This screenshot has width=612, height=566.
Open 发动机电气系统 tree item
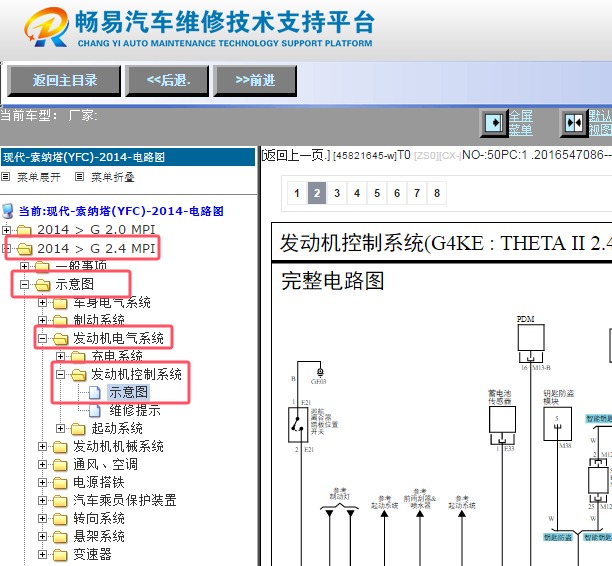coord(118,338)
